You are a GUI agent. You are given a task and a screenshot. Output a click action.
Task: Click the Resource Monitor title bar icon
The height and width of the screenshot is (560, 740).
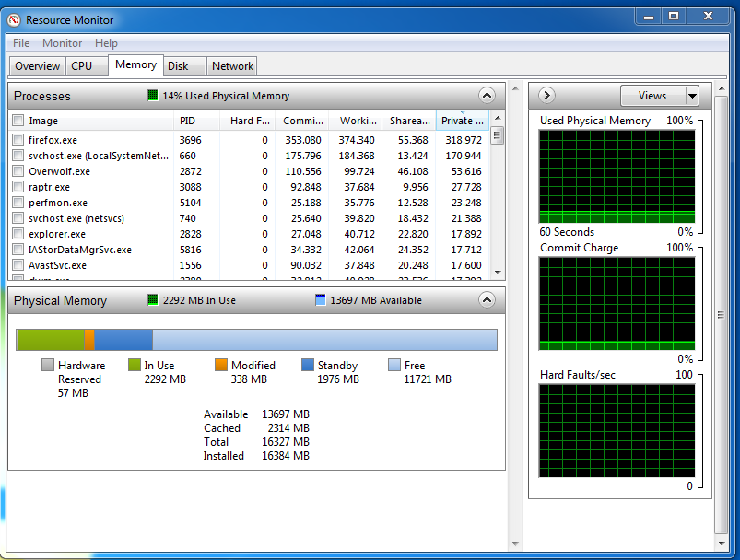14,20
